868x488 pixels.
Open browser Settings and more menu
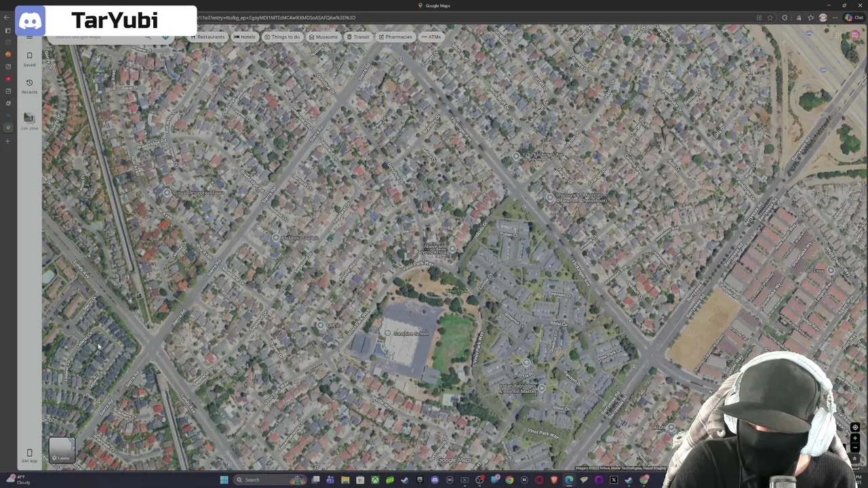[x=835, y=18]
